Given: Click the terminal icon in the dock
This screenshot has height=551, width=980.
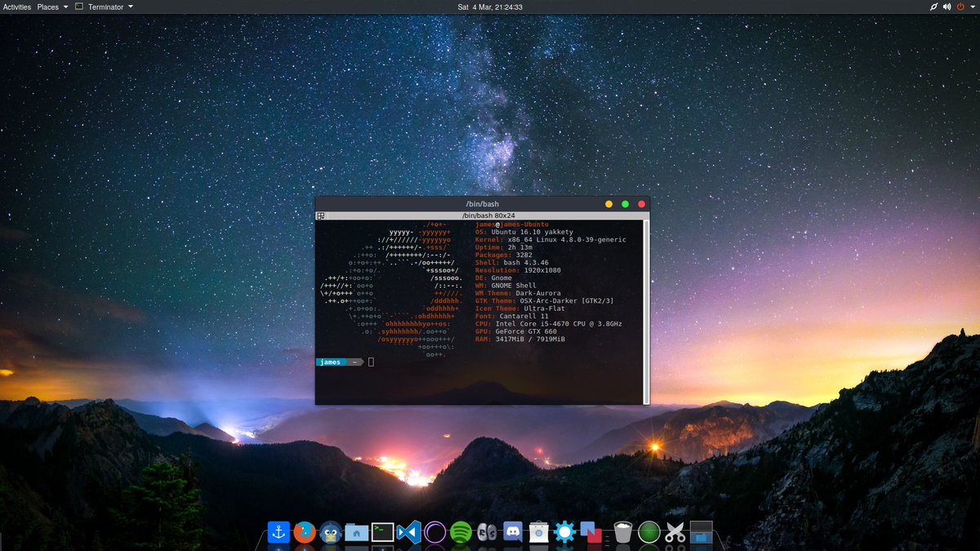Looking at the screenshot, I should [383, 533].
